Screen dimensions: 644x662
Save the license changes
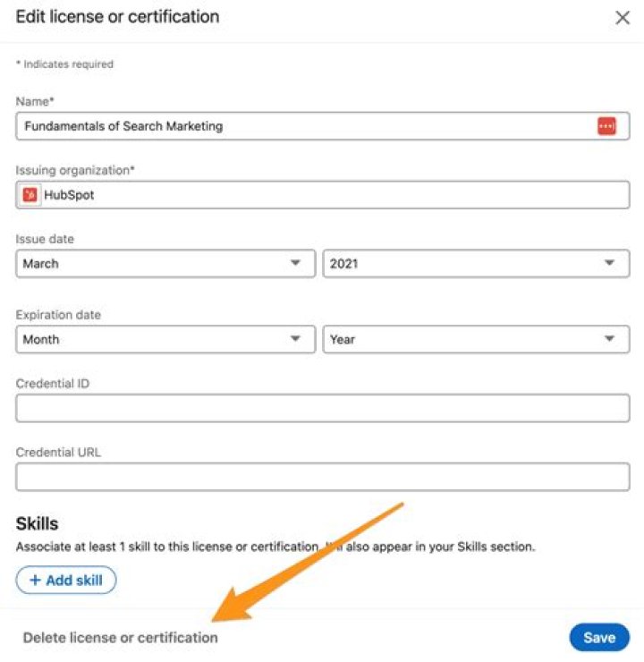(598, 638)
